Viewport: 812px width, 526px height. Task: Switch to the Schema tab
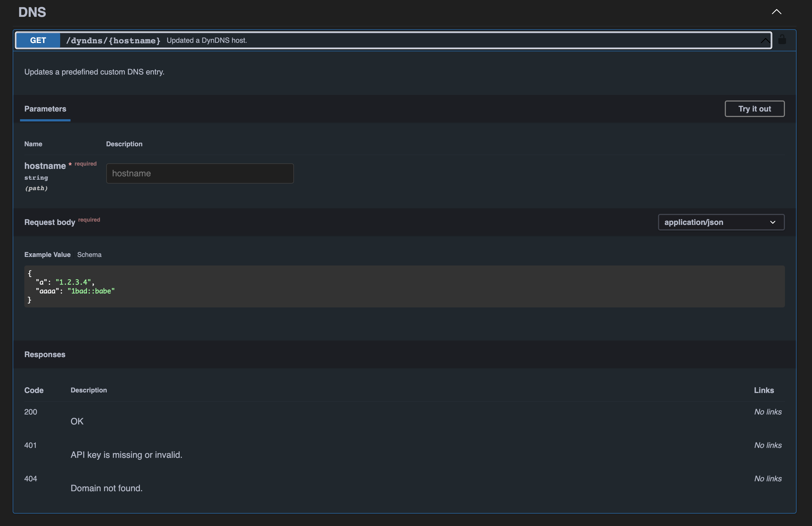[89, 254]
